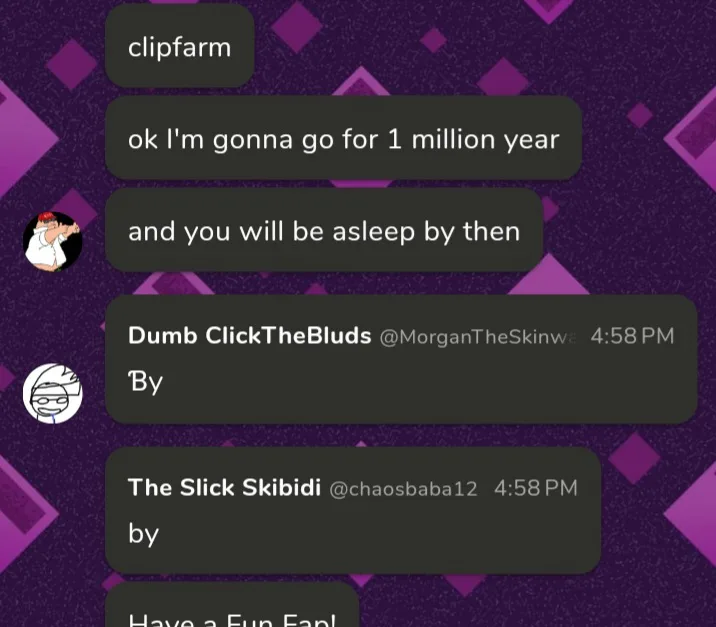Tap the sketched glasses face avatar
The width and height of the screenshot is (716, 627).
pyautogui.click(x=53, y=394)
